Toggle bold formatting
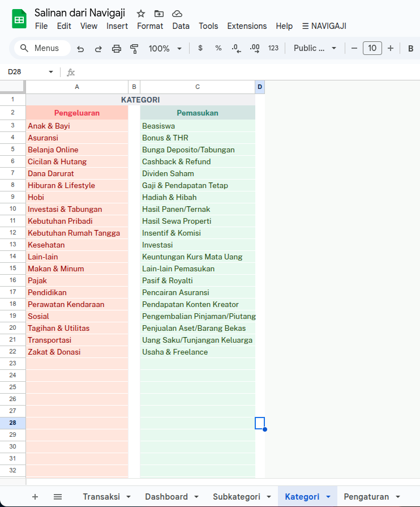This screenshot has height=507, width=420. coord(410,49)
